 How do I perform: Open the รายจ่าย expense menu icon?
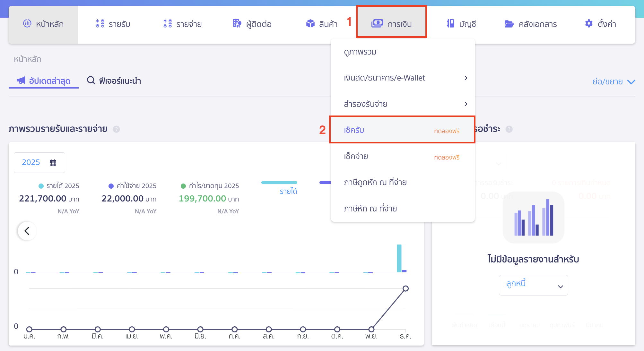[168, 24]
